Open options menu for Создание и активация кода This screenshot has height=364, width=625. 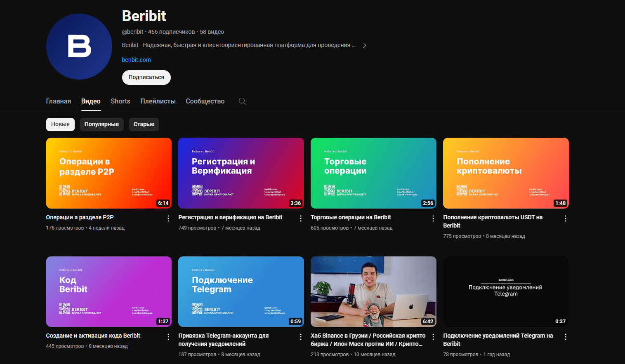tap(168, 337)
